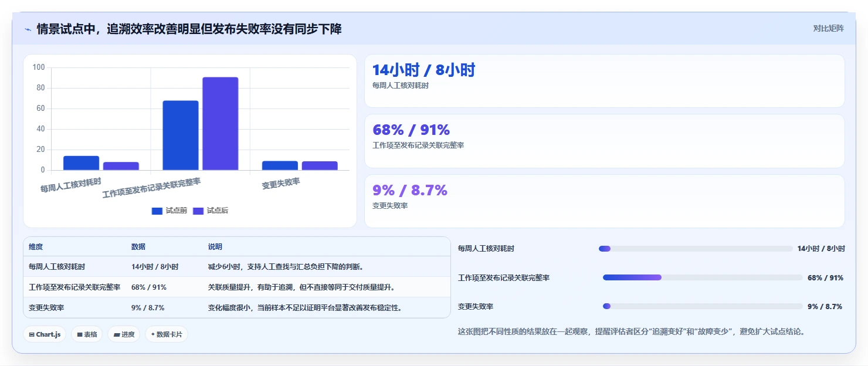
Task: Select the 数据卡片 tag button
Action: (167, 334)
